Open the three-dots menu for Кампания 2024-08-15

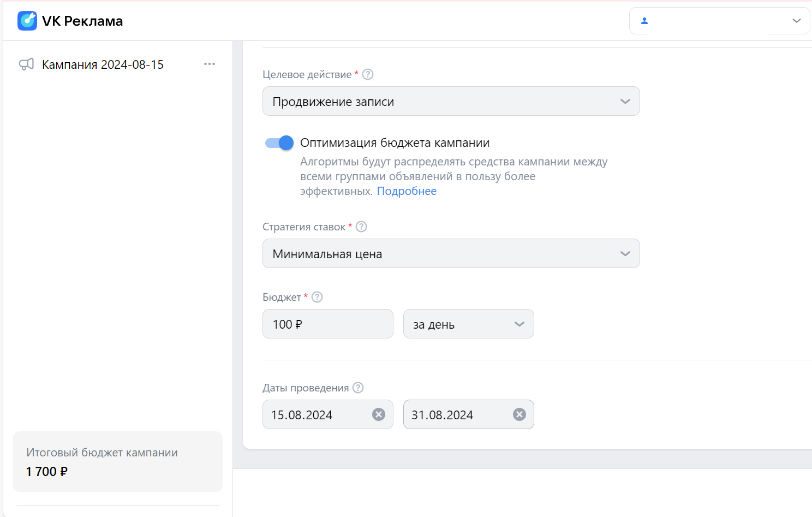[210, 64]
